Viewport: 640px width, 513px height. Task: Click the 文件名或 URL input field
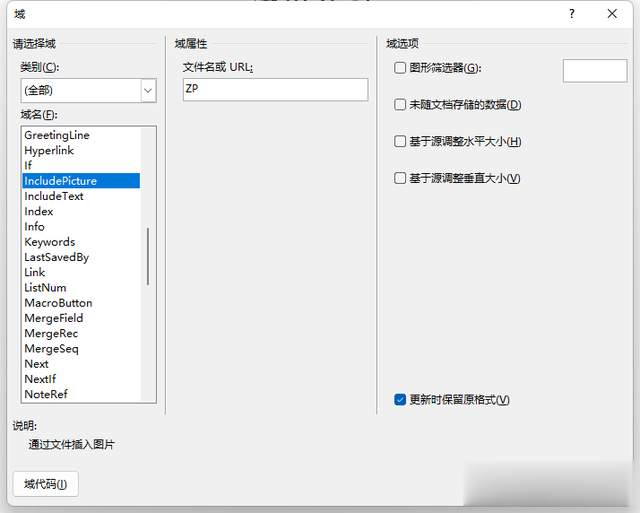pos(276,89)
